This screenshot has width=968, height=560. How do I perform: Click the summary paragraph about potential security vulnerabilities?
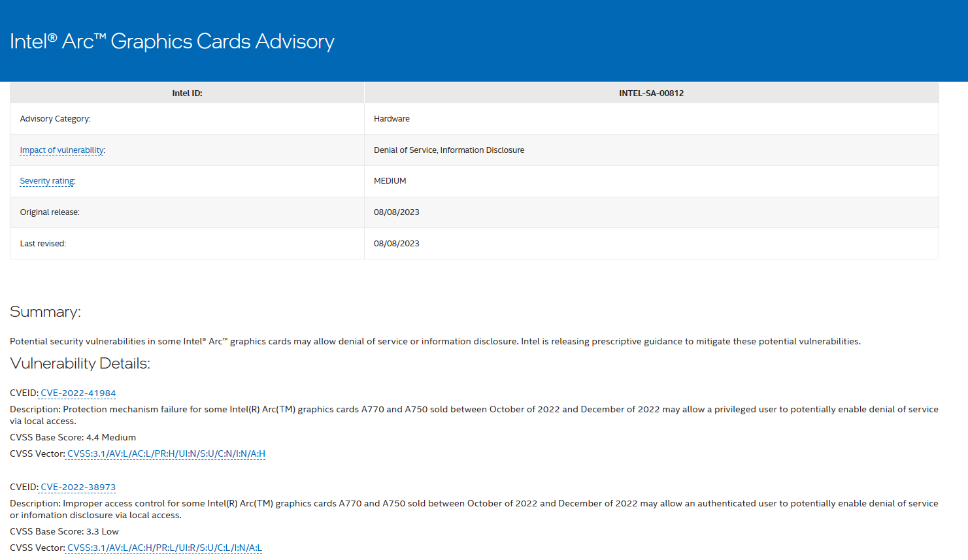tap(435, 342)
